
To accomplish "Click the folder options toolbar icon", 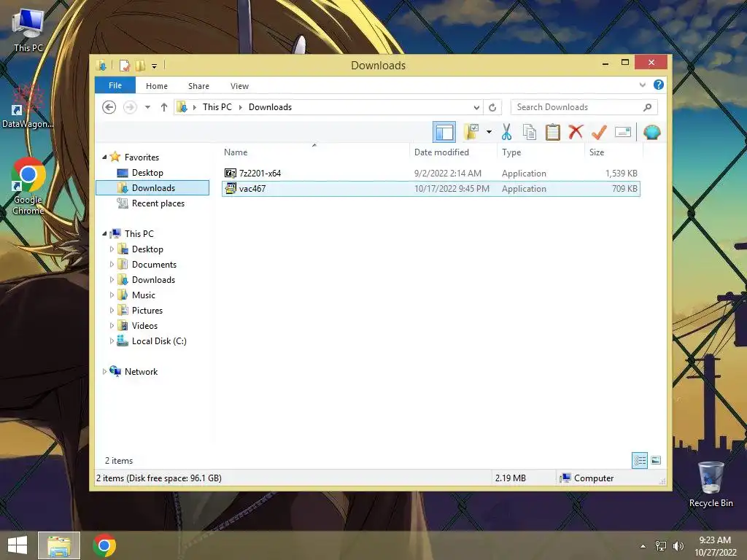I will [x=471, y=132].
